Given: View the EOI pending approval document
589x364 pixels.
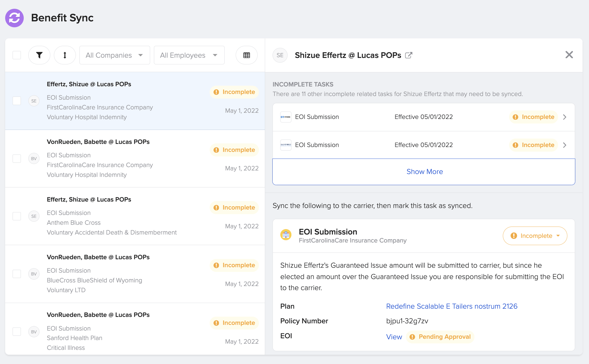Looking at the screenshot, I should (x=394, y=337).
